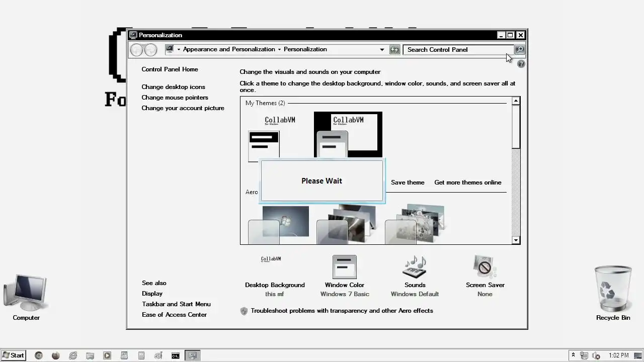Select the Windows 7 Aero theme thumbnail
This screenshot has width=644, height=362.
pos(279,225)
